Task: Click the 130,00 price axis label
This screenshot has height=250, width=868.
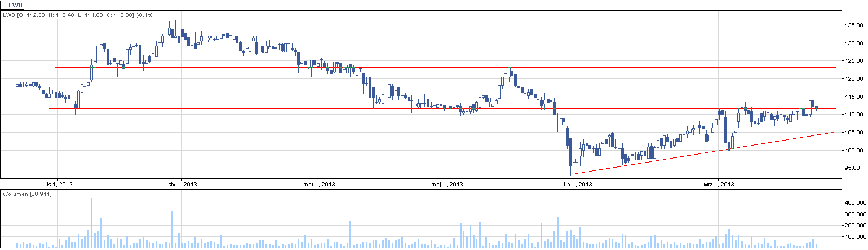Action: tap(855, 43)
